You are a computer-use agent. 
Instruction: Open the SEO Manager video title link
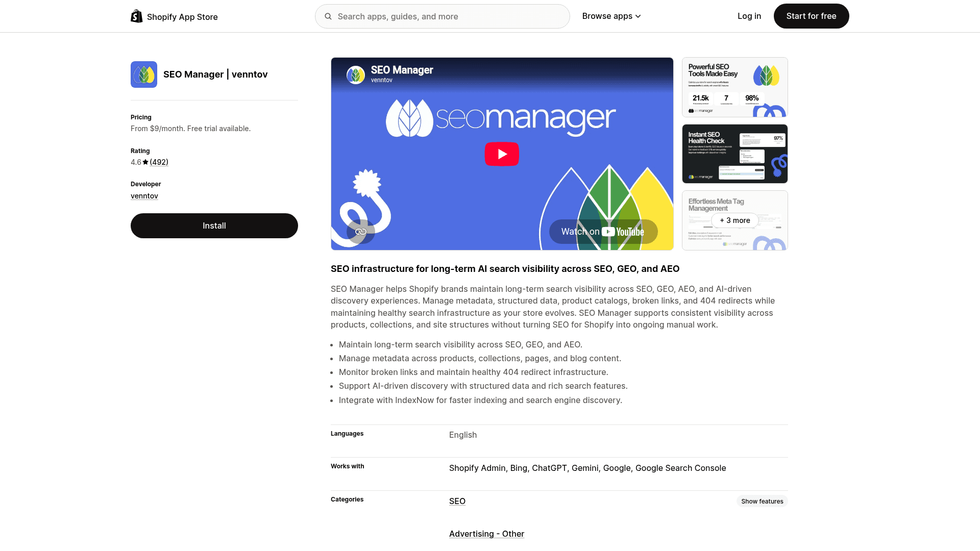point(402,70)
